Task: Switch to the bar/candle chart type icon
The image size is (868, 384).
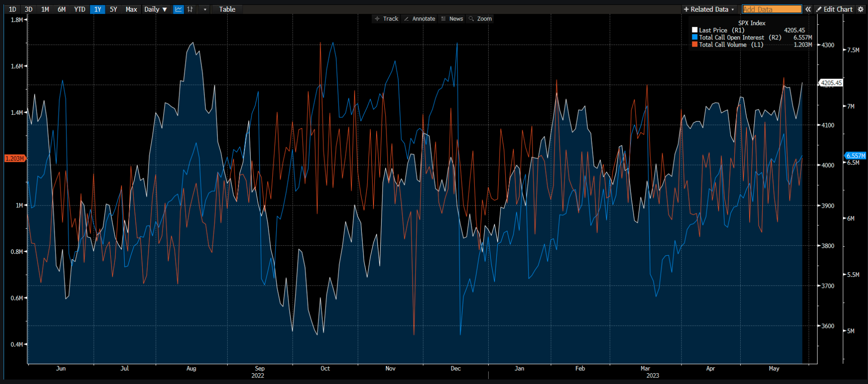Action: [190, 9]
